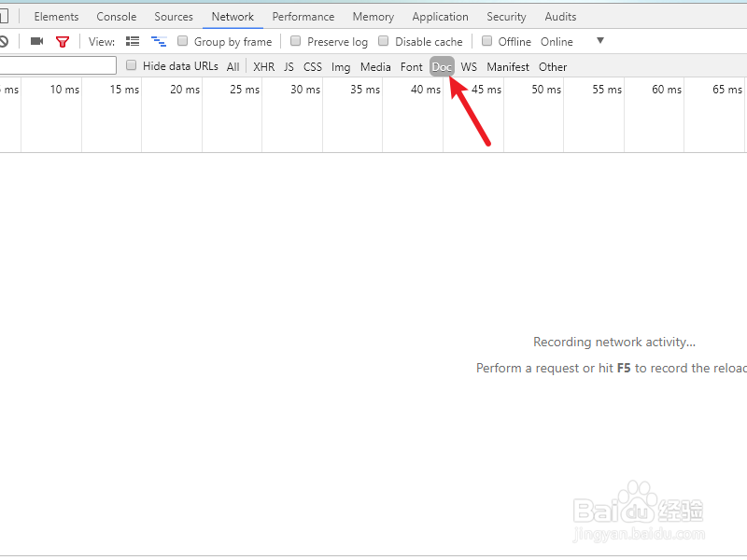This screenshot has height=560, width=747.
Task: Open the Audits tab
Action: (560, 17)
